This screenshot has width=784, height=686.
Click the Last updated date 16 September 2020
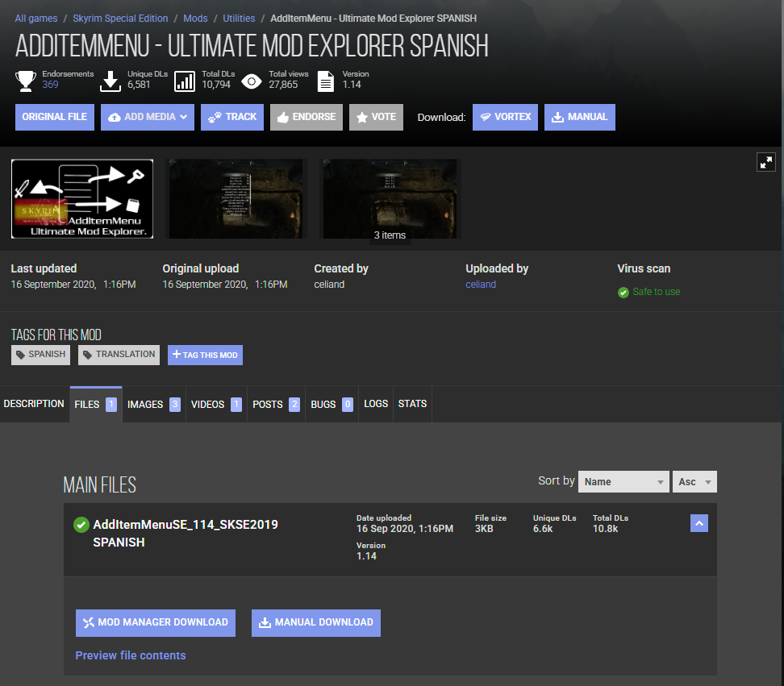point(73,285)
